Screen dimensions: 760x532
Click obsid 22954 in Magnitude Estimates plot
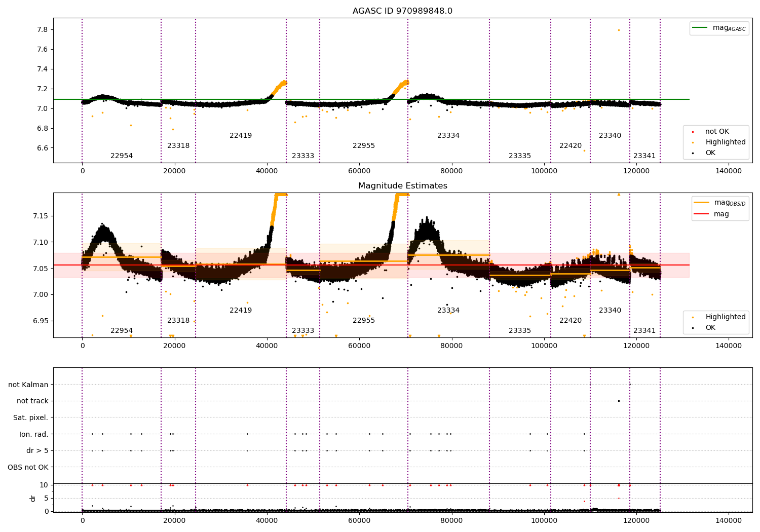click(122, 331)
